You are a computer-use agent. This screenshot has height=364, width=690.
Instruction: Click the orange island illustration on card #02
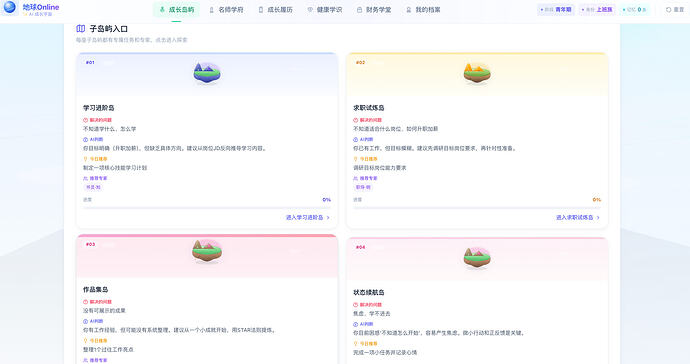coord(477,73)
